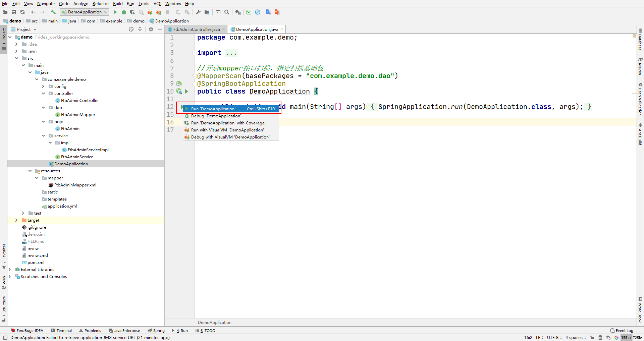This screenshot has height=341, width=644.
Task: Click the green Run button in toolbar
Action: 115,12
